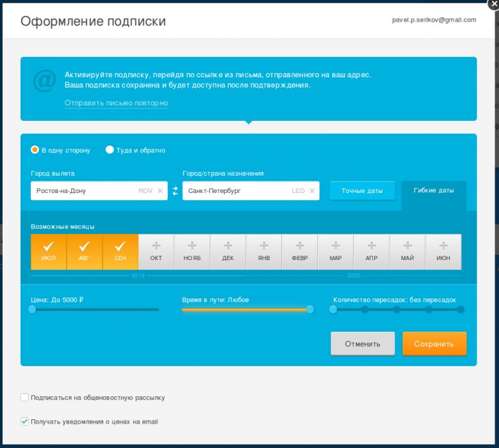Swap departure and destination cities arrows

(x=175, y=190)
